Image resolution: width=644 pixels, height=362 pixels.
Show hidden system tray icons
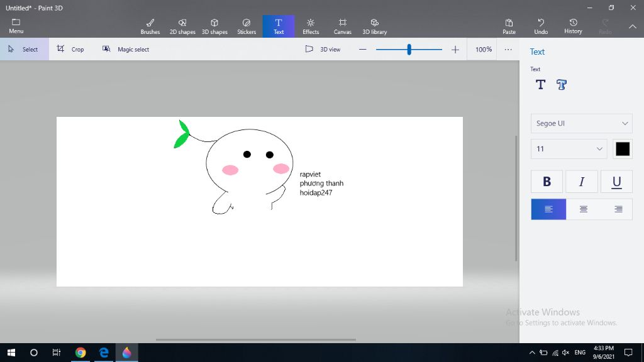pyautogui.click(x=532, y=353)
